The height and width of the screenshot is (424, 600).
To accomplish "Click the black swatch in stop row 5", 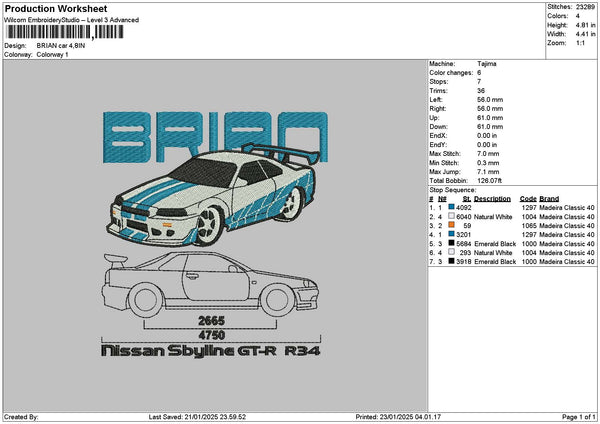I will click(x=452, y=243).
